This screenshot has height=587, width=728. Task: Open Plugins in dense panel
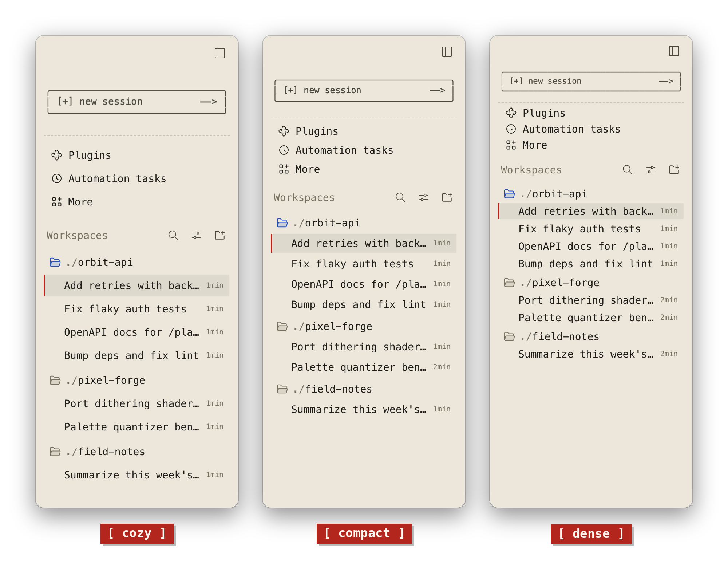(591, 113)
